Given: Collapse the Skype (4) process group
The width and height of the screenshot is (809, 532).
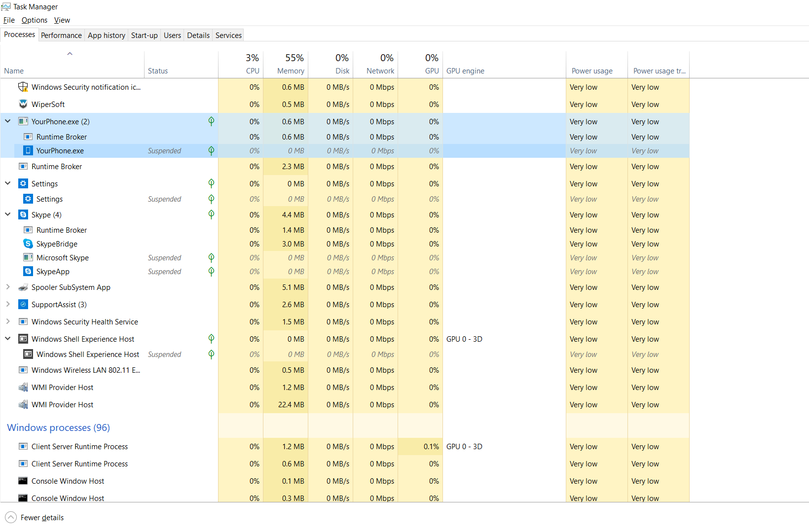Looking at the screenshot, I should pyautogui.click(x=7, y=214).
